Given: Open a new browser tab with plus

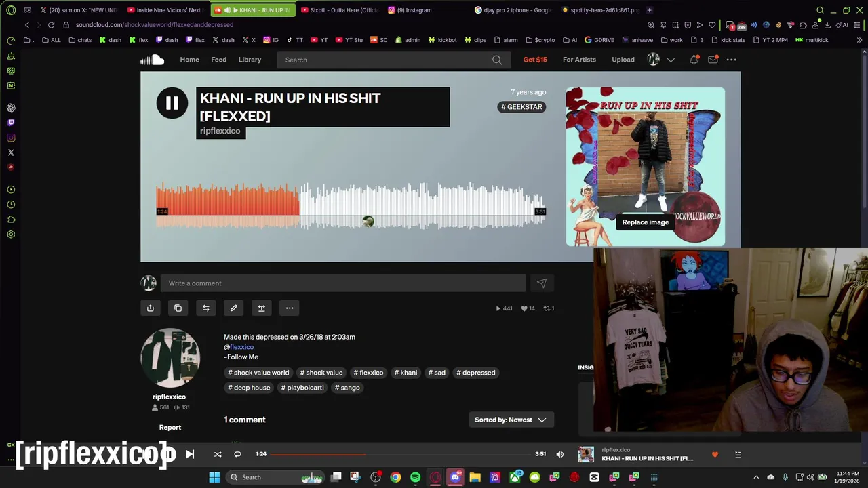Looking at the screenshot, I should pyautogui.click(x=649, y=10).
